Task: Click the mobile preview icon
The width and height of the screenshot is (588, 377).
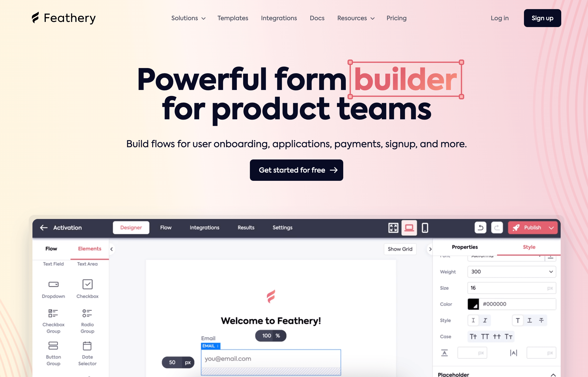Action: coord(424,228)
